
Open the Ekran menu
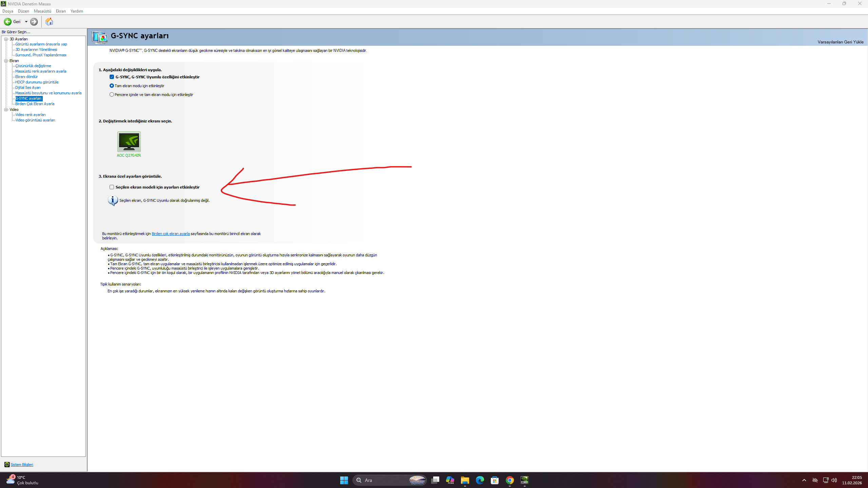tap(61, 11)
